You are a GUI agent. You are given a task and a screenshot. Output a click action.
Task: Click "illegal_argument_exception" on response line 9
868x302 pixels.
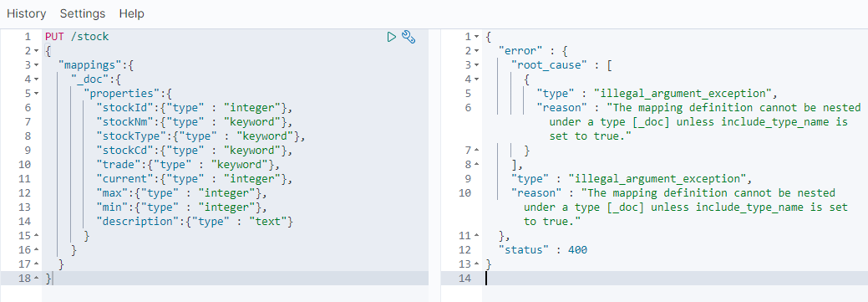coord(657,179)
